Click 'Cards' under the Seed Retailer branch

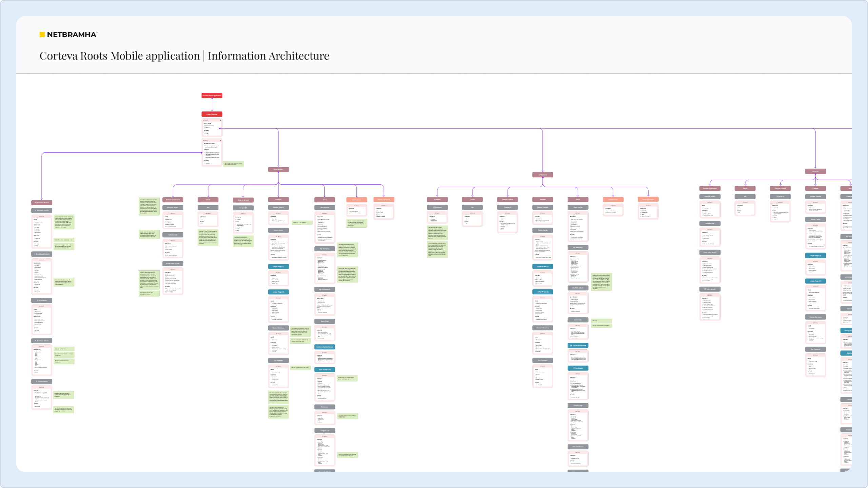[x=208, y=200]
